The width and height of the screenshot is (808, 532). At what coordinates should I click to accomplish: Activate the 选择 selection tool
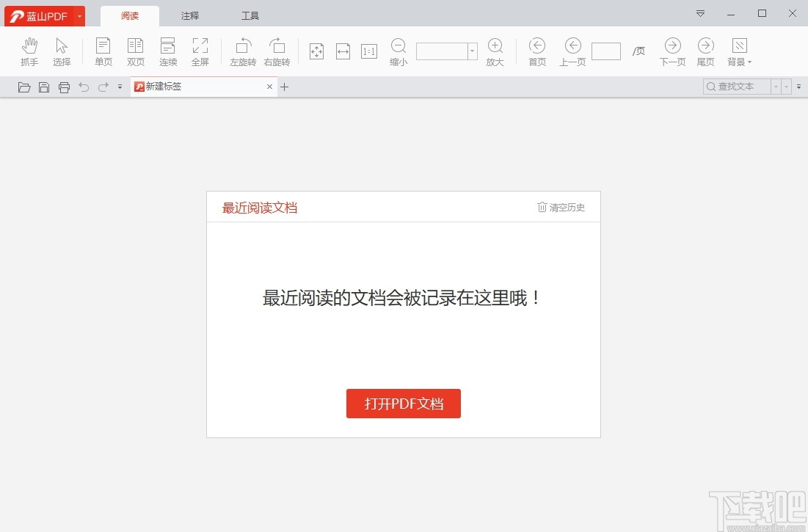(62, 50)
